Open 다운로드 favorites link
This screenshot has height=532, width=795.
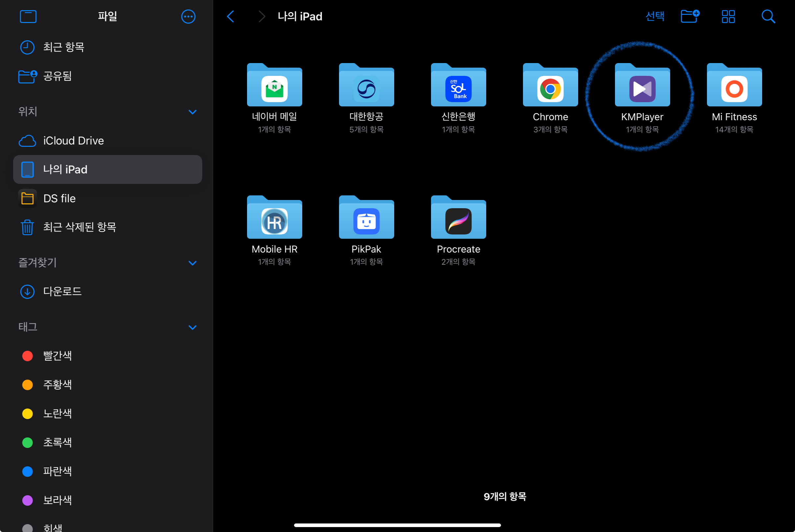tap(62, 291)
